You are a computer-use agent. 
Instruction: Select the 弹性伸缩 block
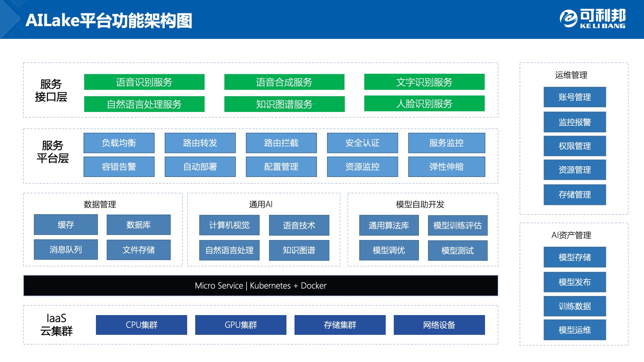[x=446, y=167]
